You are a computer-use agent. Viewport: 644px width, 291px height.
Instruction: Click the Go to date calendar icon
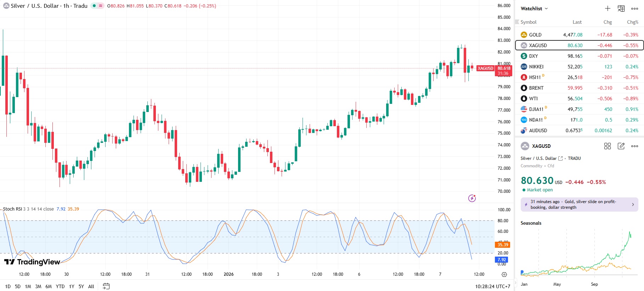point(106,286)
